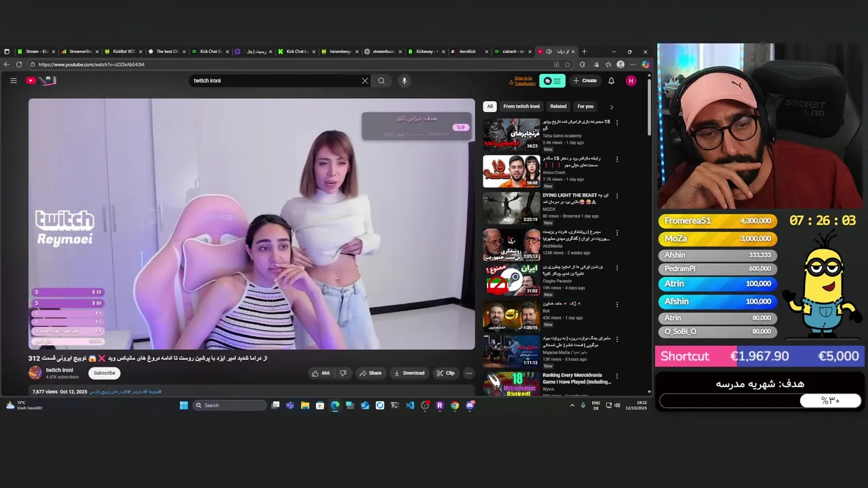Open the 15 ساله Amoo Crash thumbnail
Viewport: 868px width, 488px height.
[511, 171]
